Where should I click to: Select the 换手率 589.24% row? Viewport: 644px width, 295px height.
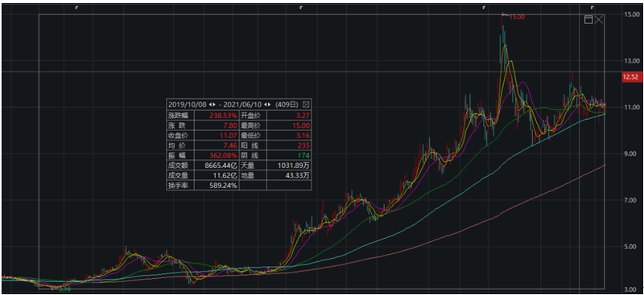tap(202, 186)
